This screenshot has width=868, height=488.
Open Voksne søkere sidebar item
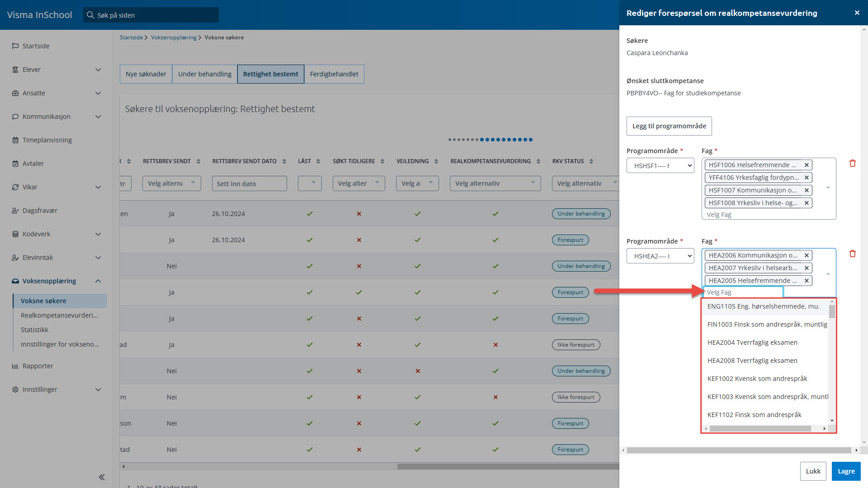(x=61, y=301)
